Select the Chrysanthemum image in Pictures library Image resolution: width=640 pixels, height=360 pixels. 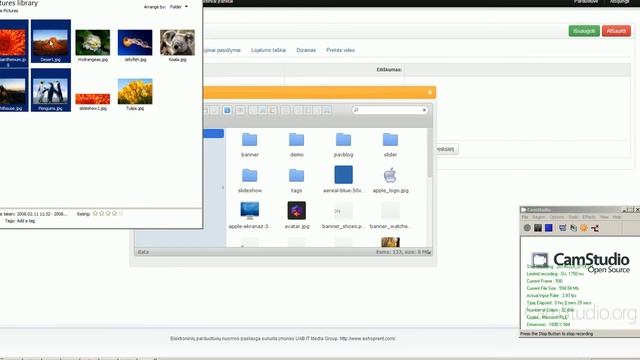coord(14,43)
